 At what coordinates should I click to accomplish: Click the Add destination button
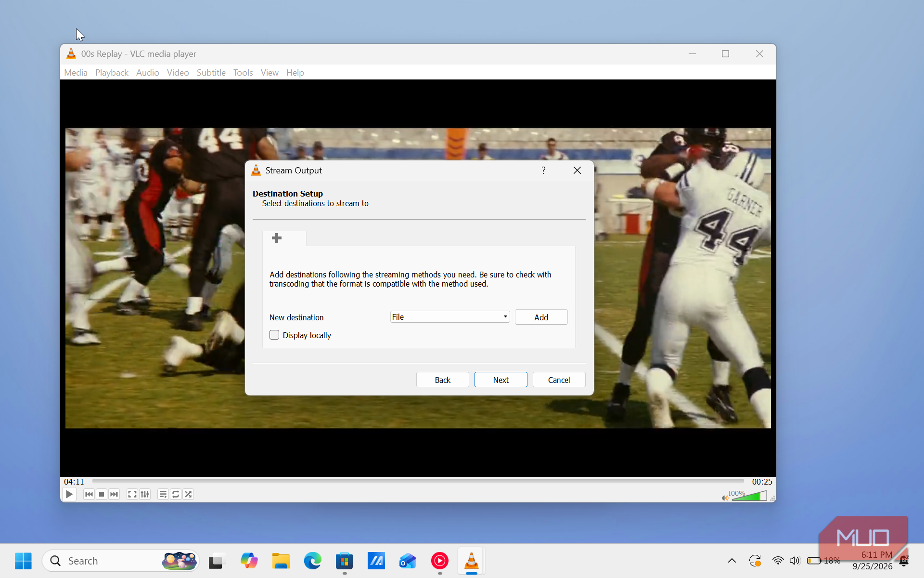pos(541,317)
